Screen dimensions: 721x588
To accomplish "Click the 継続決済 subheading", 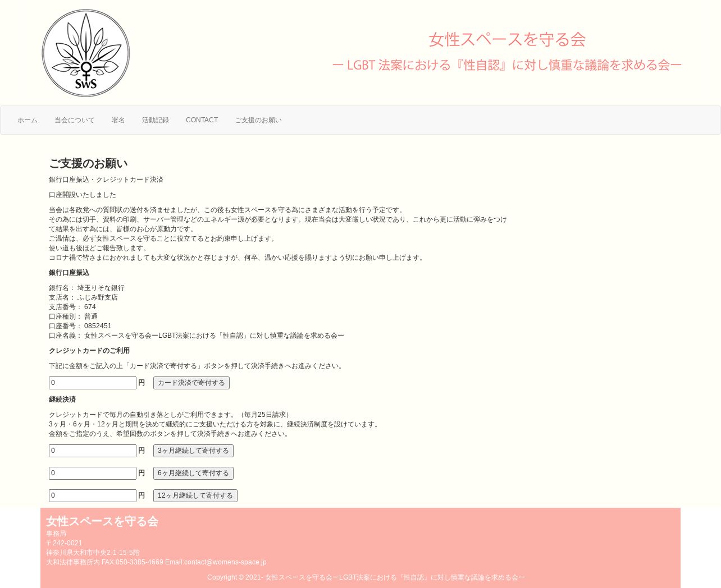I will click(62, 399).
